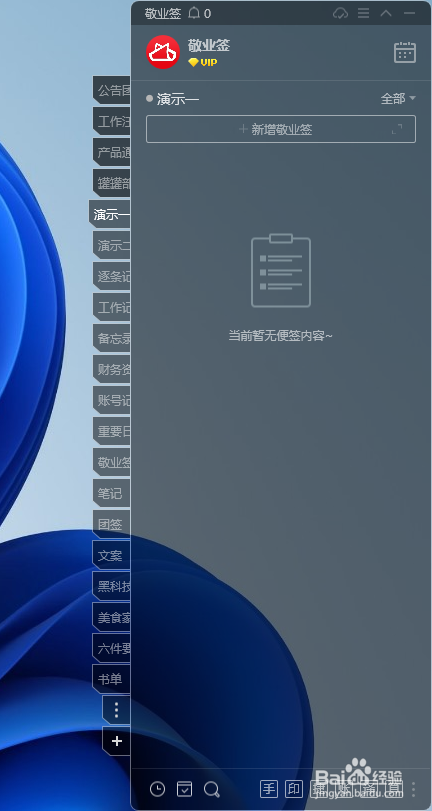
Task: Open the 财务资 category tab
Action: click(112, 370)
